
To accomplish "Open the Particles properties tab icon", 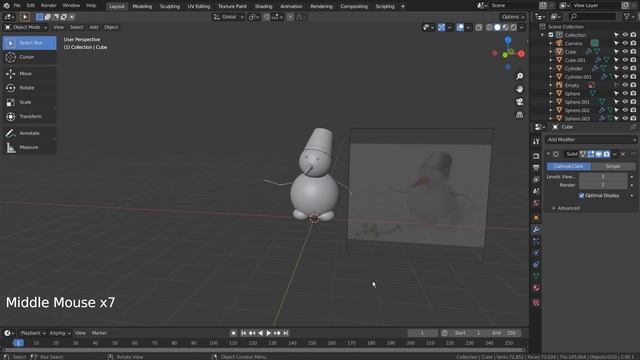I will [x=536, y=241].
